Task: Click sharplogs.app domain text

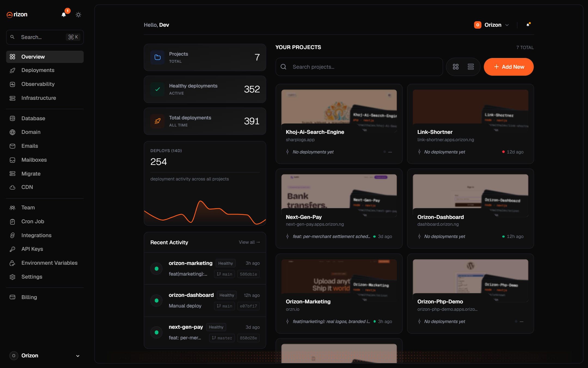Action: (300, 140)
